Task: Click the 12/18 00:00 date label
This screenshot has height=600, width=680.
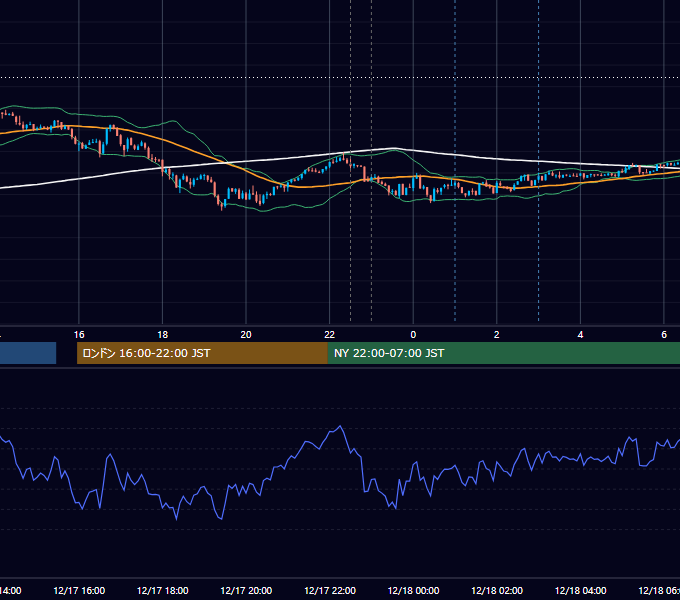Action: coord(413,591)
